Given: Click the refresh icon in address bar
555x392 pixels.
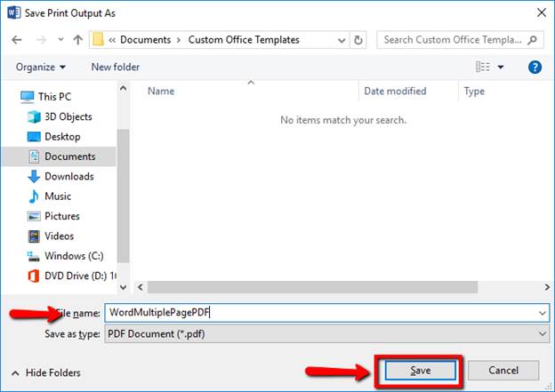Looking at the screenshot, I should (358, 40).
